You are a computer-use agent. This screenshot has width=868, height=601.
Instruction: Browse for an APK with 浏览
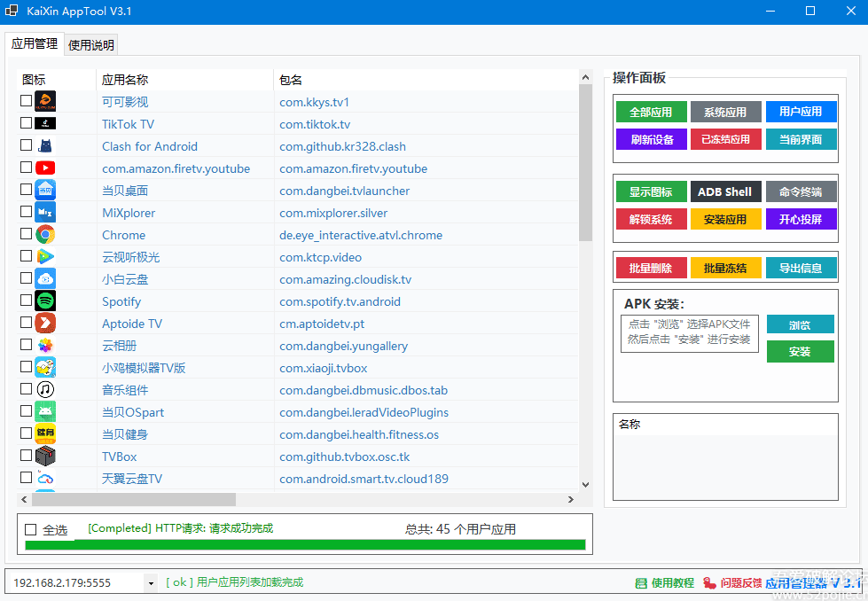(x=801, y=324)
